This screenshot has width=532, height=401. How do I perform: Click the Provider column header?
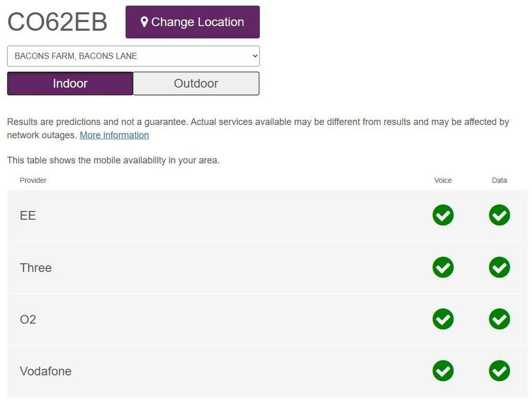33,180
